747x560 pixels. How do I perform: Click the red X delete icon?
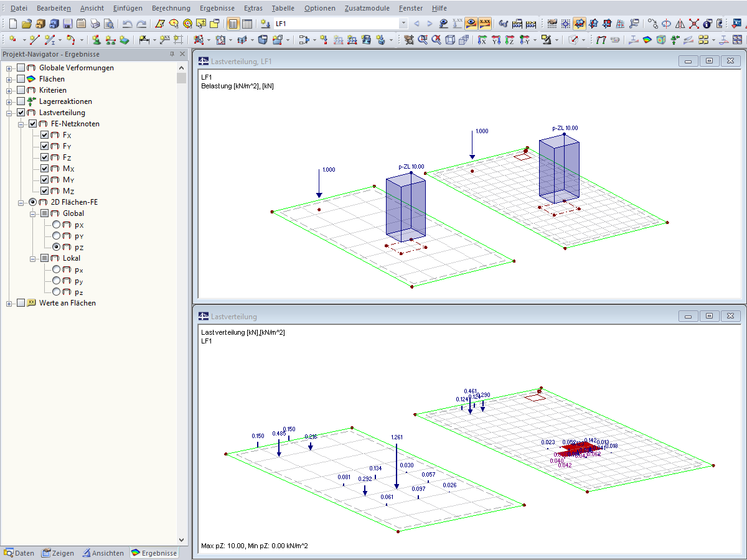pyautogui.click(x=693, y=24)
